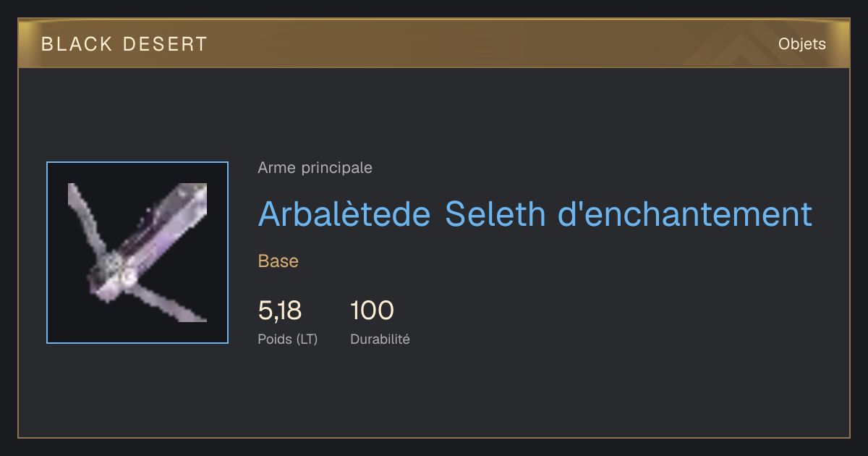Select the 5,18 weight value
This screenshot has height=456, width=868.
(280, 311)
